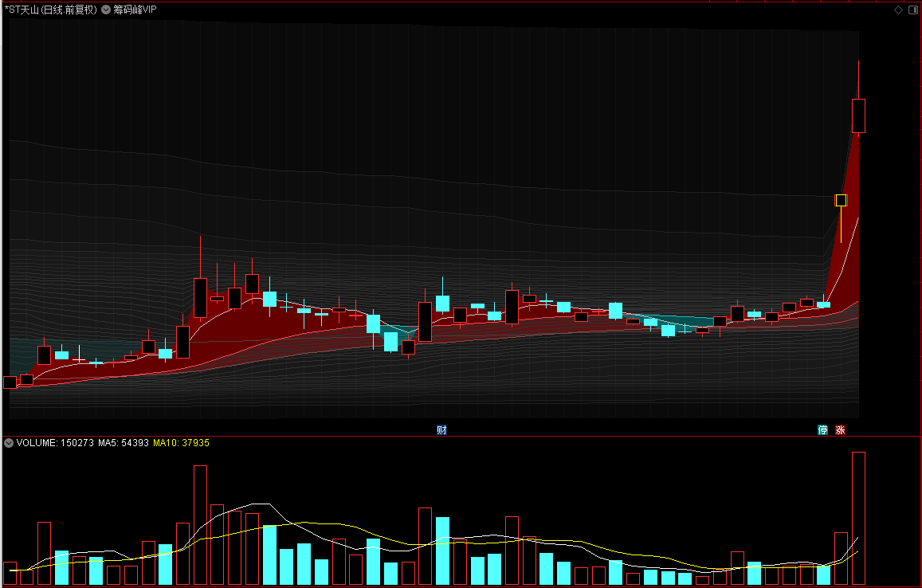
Task: Click the MA5: 54393 label
Action: coord(123,443)
